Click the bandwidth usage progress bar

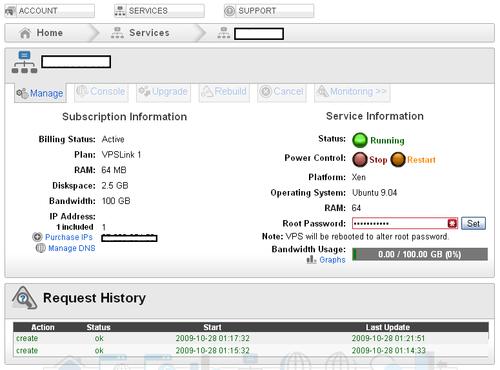420,254
